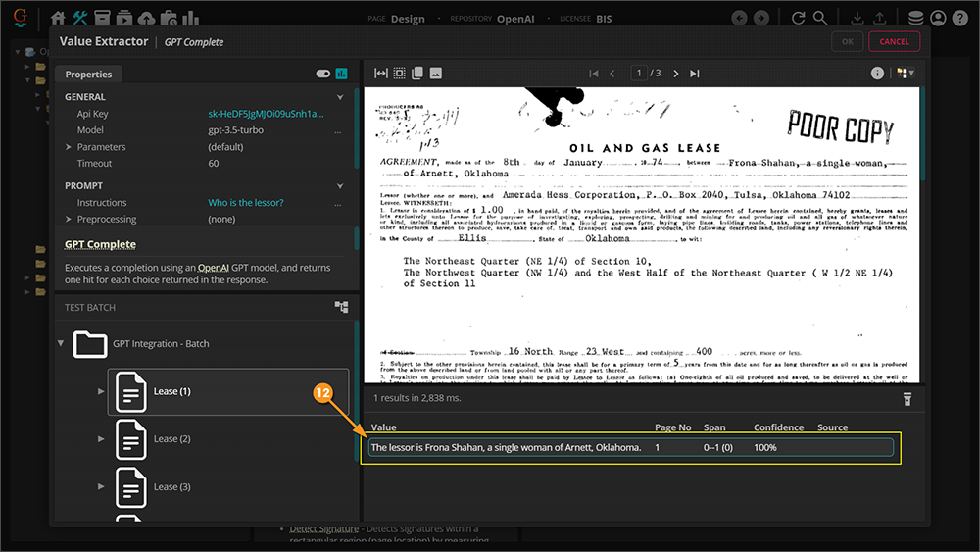Screen dimensions: 980x552
Task: Click the Api Key value field
Action: 266,114
